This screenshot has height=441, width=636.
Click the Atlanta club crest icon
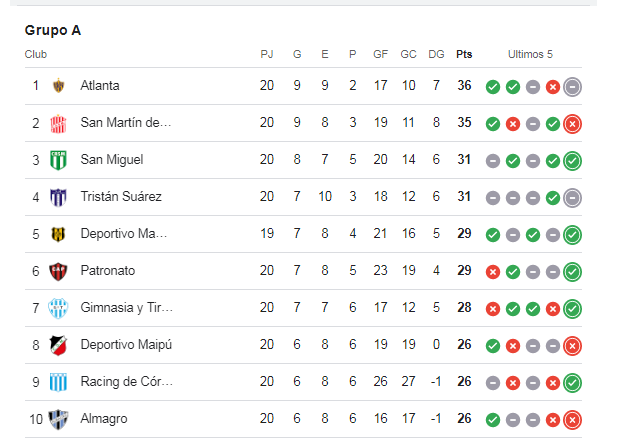58,86
